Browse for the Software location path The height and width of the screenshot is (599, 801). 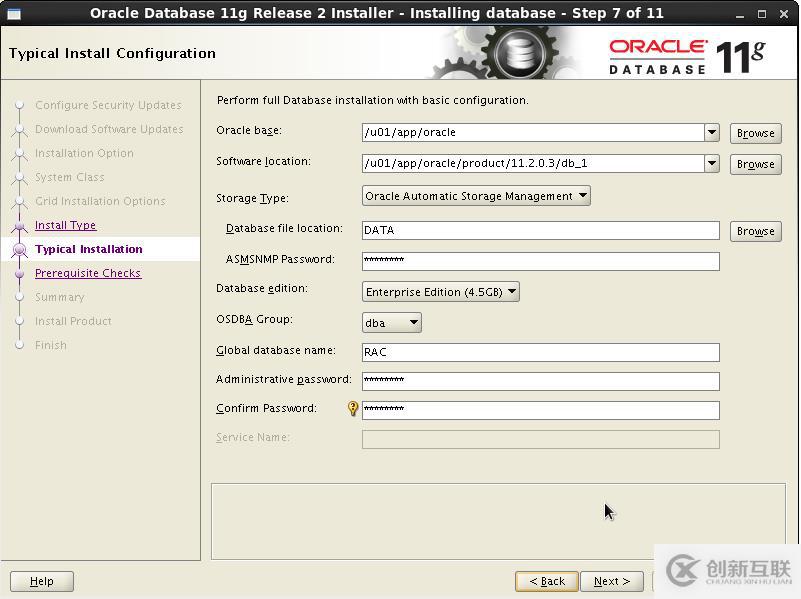pos(755,164)
